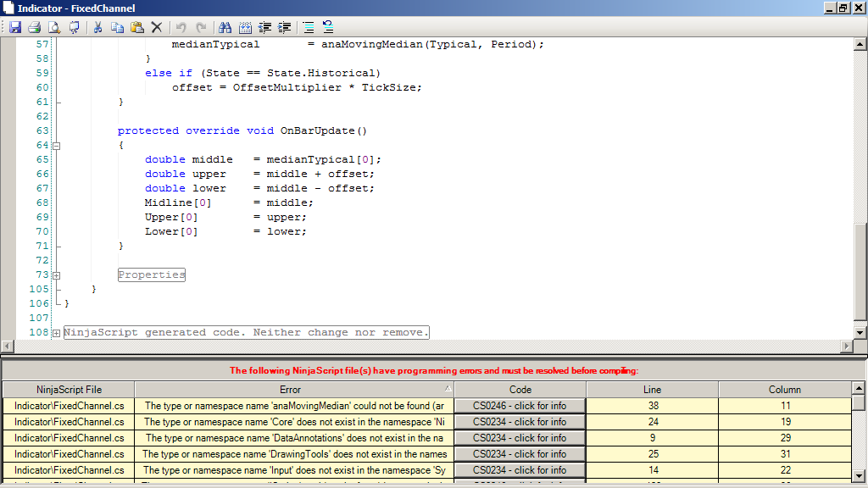Uncomment selected lines with the toolbar icon
The height and width of the screenshot is (488, 868).
tap(328, 27)
